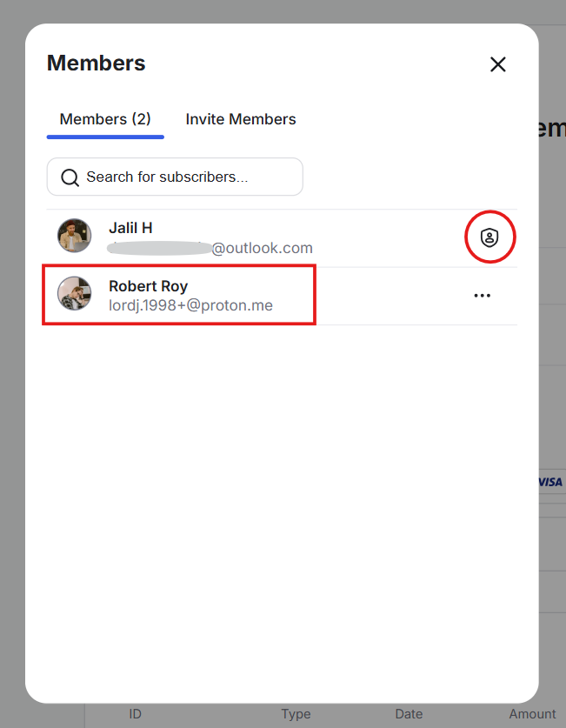Select the Robert Roy member name
The image size is (566, 728).
pyautogui.click(x=148, y=286)
